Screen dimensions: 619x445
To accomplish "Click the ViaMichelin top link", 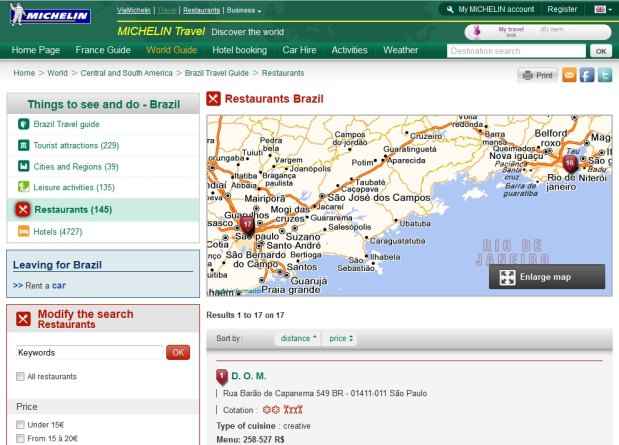I will (x=134, y=11).
